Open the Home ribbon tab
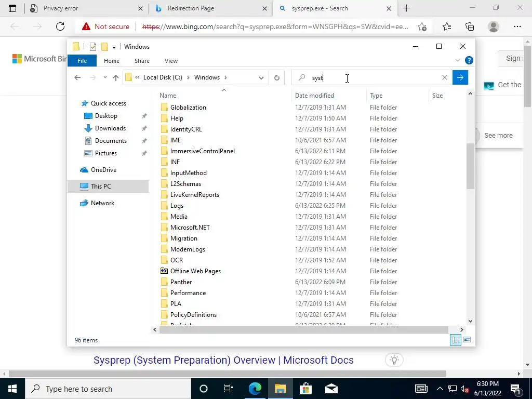 click(112, 61)
